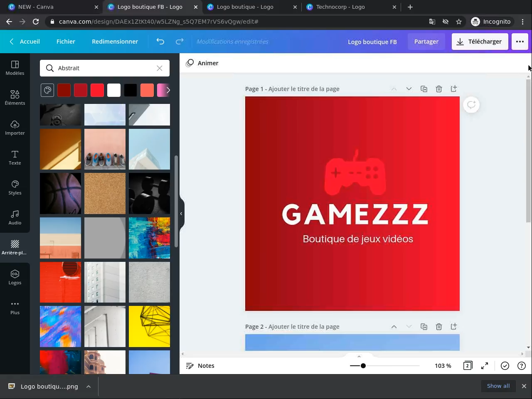Open the Modèles panel

pyautogui.click(x=15, y=68)
